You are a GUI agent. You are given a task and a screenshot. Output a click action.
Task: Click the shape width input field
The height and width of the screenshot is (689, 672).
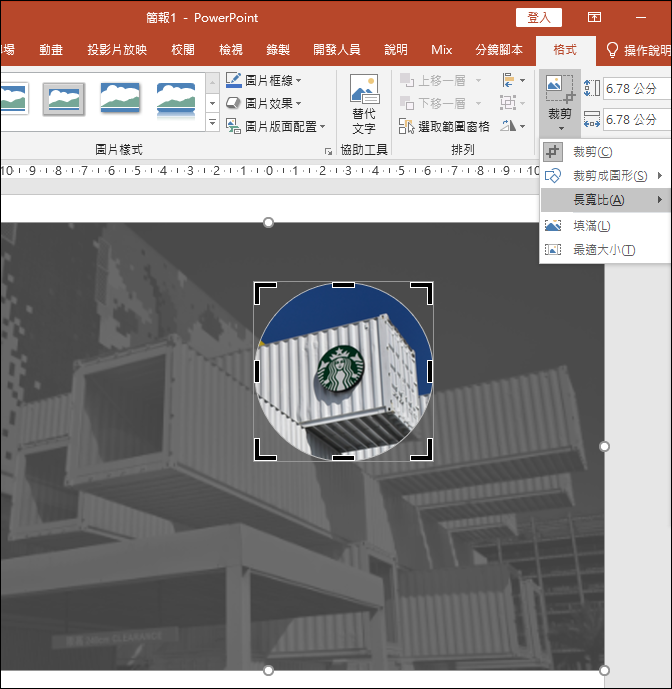(x=637, y=120)
